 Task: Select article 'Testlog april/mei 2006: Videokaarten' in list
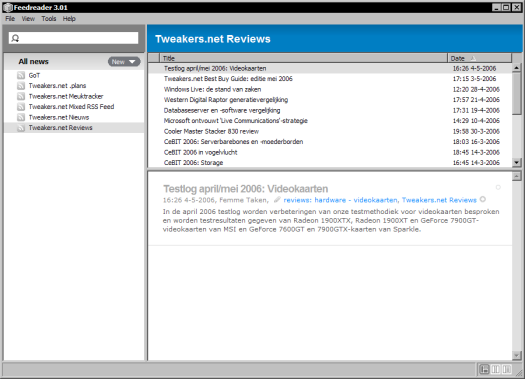pyautogui.click(x=215, y=68)
